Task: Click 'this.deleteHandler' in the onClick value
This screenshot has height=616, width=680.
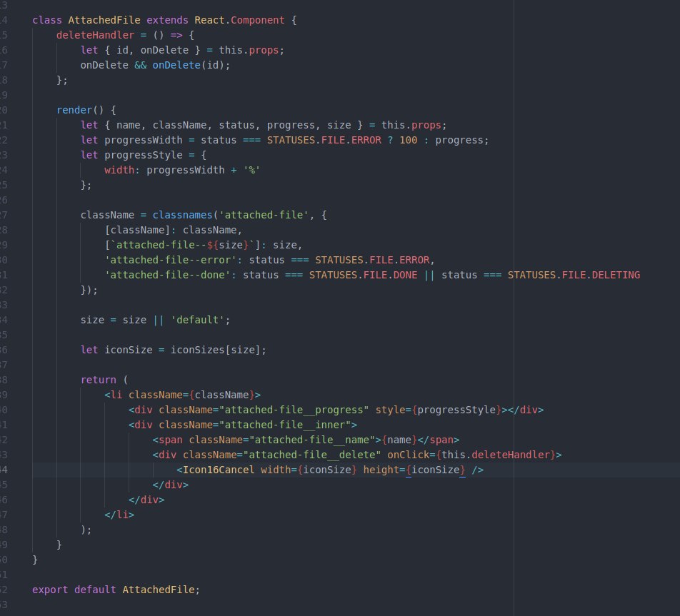Action: (495, 455)
